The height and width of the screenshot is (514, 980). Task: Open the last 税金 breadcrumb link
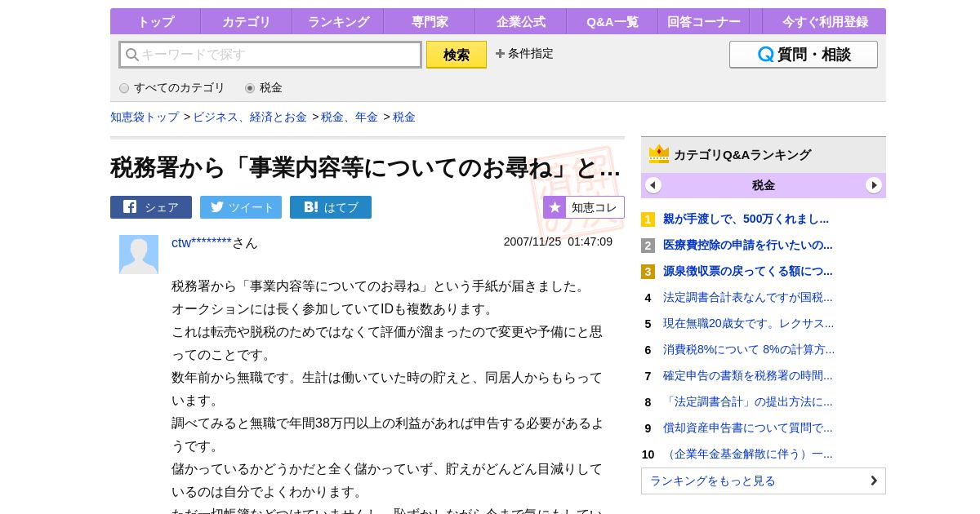pyautogui.click(x=404, y=117)
